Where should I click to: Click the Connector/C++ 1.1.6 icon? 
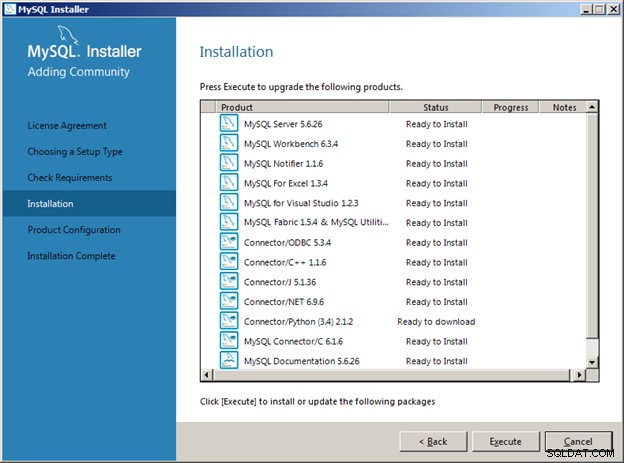229,261
